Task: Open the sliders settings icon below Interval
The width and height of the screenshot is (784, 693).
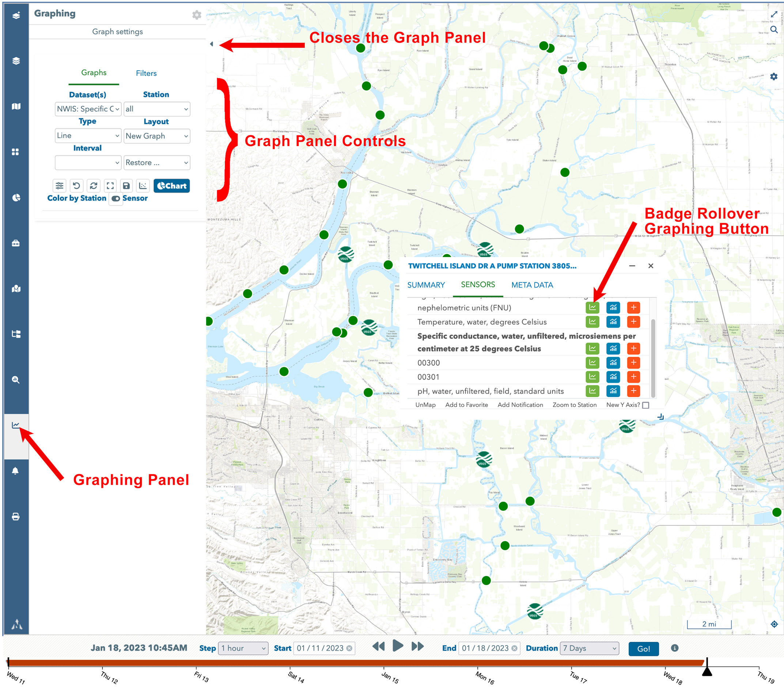Action: (60, 186)
